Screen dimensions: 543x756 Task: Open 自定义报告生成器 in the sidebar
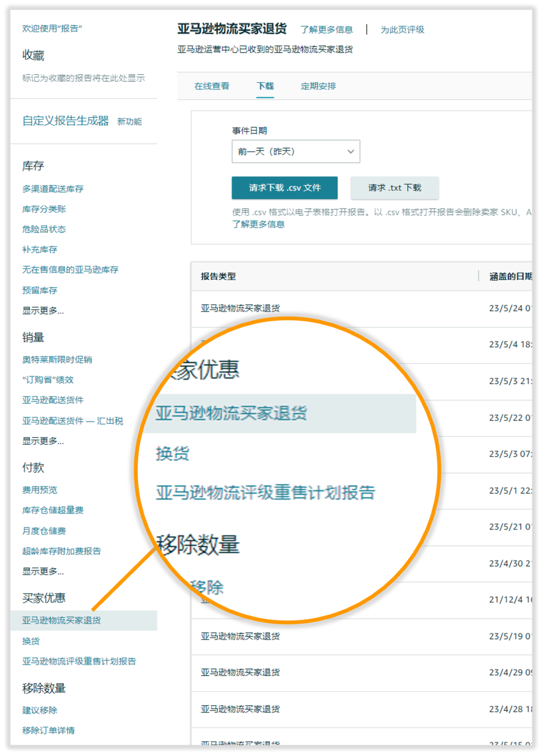tap(65, 121)
